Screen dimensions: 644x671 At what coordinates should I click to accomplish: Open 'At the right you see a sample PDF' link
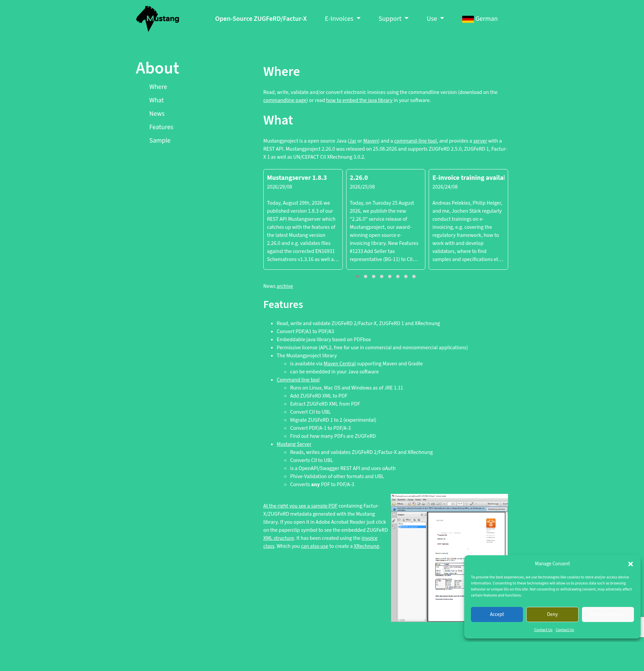pos(300,506)
